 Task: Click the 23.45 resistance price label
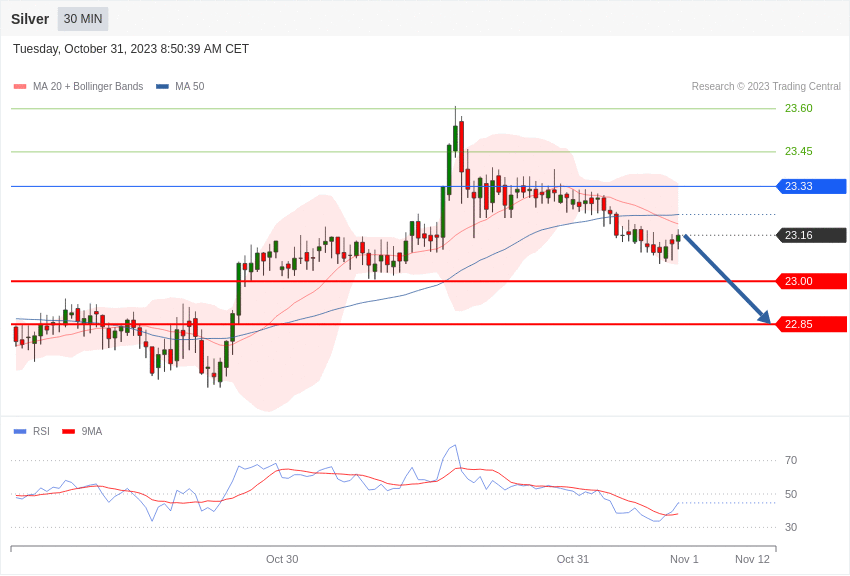click(799, 151)
